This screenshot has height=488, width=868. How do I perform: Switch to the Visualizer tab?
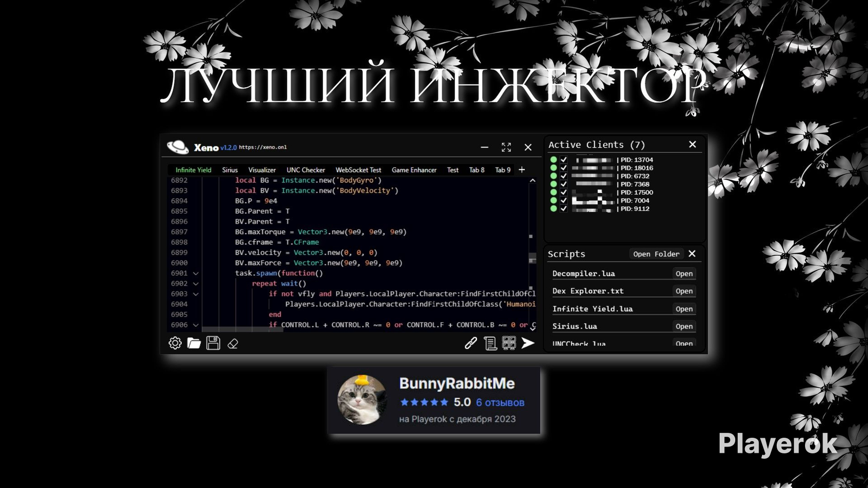coord(262,170)
